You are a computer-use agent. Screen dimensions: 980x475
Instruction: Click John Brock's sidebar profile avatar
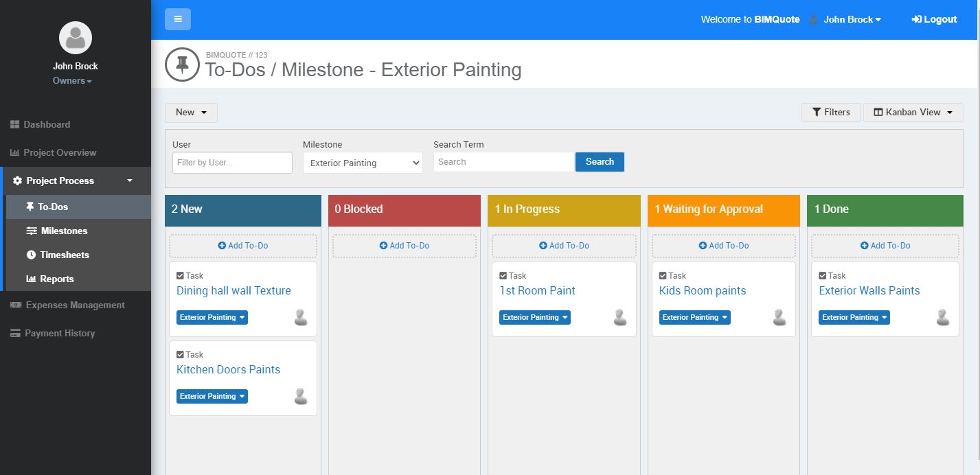pos(76,37)
